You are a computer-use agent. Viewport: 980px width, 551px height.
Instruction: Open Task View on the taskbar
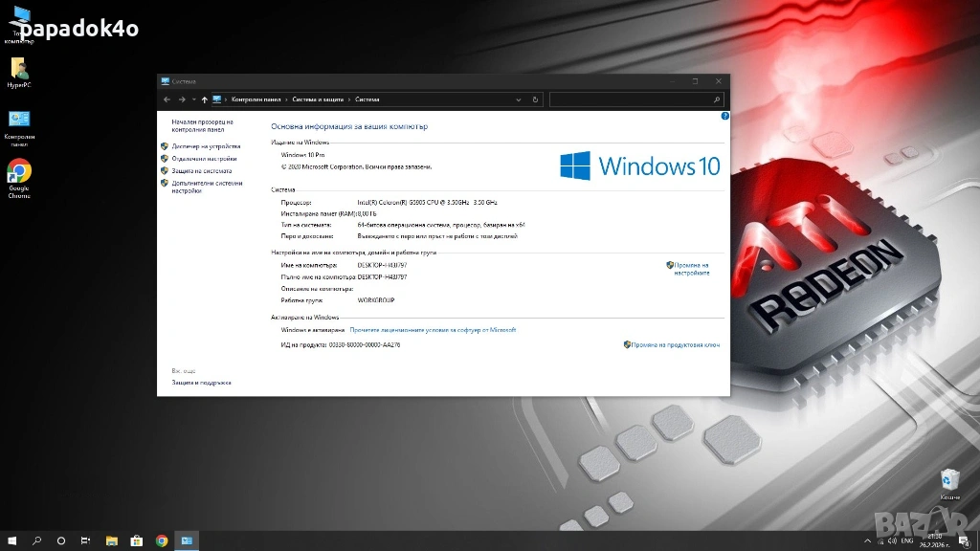pos(85,540)
